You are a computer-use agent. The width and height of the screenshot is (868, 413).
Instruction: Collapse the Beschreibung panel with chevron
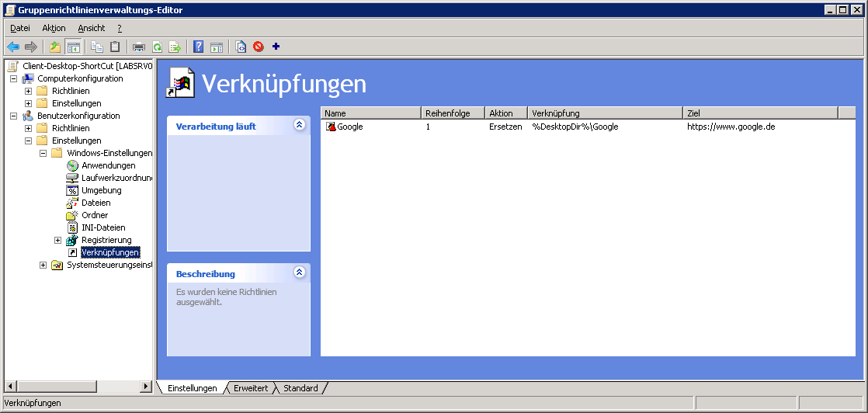[300, 272]
